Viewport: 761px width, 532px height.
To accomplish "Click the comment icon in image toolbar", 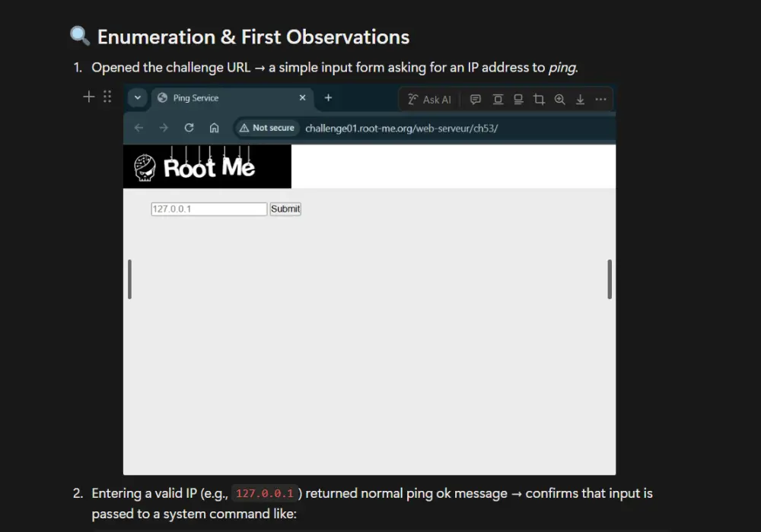I will click(476, 100).
